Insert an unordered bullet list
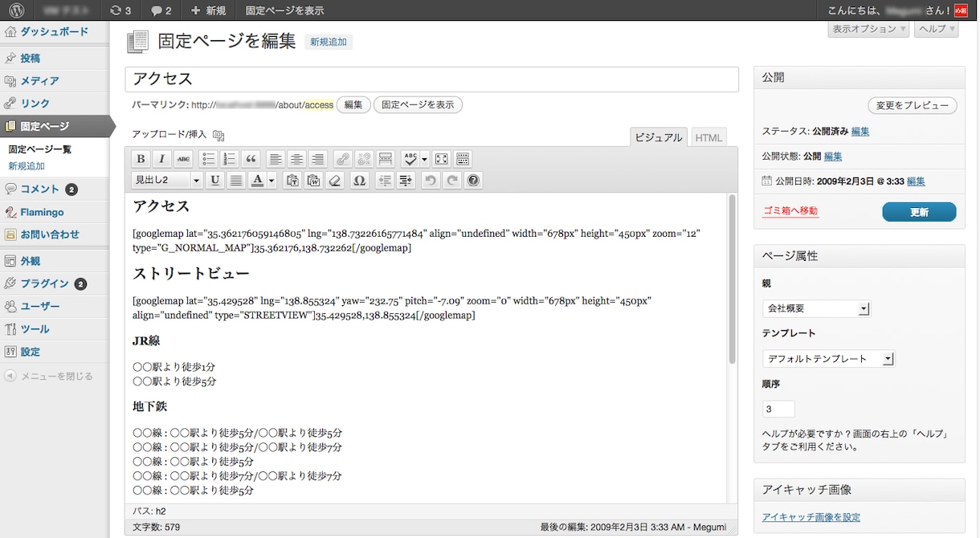This screenshot has width=980, height=538. pos(208,159)
